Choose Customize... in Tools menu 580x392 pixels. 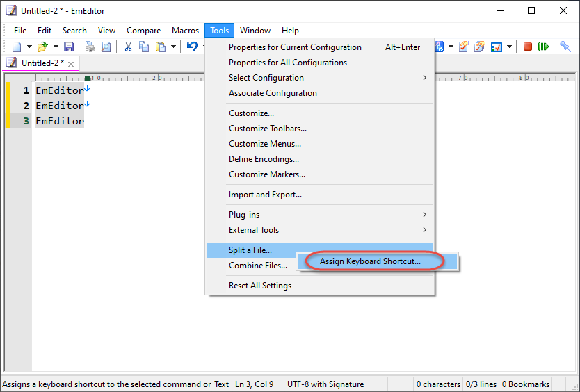320,113
